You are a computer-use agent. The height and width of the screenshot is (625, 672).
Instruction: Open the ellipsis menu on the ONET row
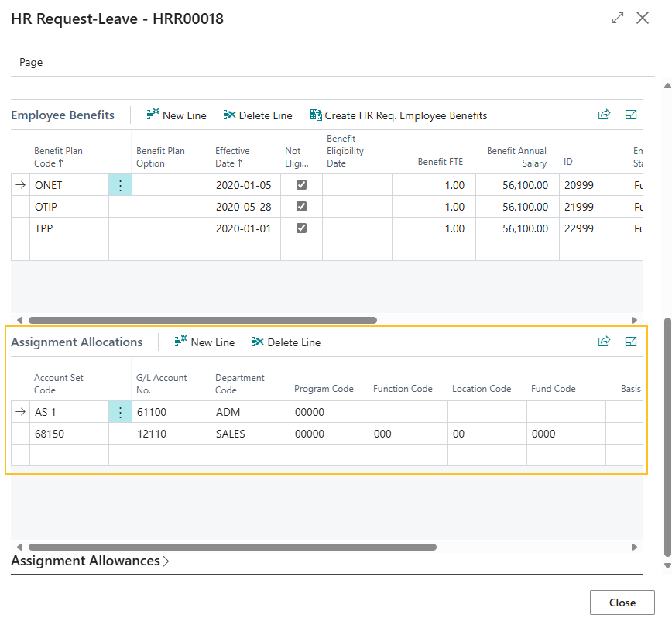click(x=120, y=185)
